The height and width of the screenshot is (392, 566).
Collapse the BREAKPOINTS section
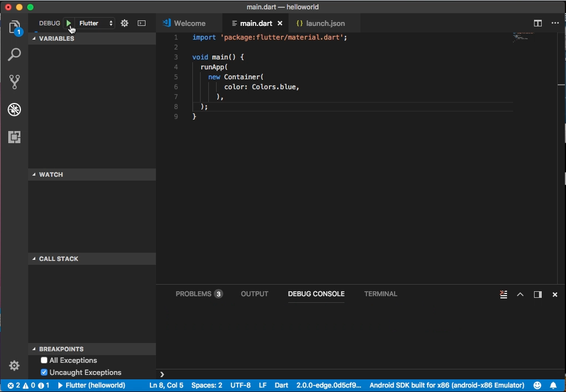click(92, 349)
